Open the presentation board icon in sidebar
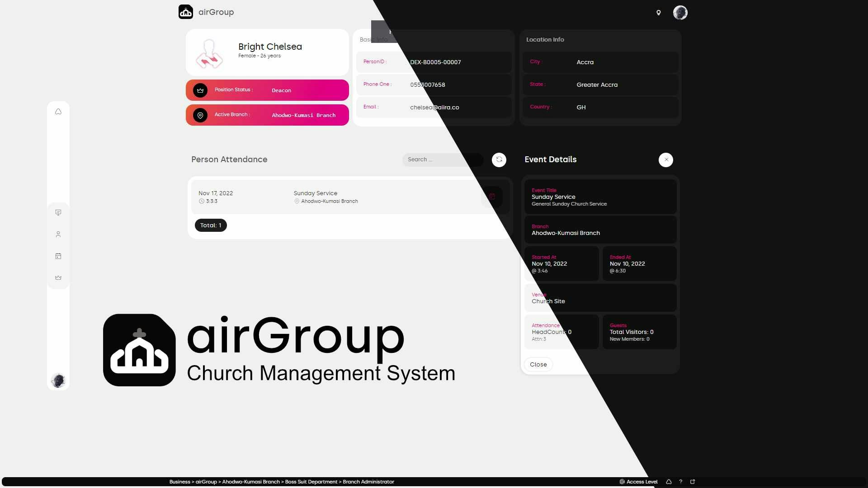This screenshot has height=488, width=868. tap(58, 212)
